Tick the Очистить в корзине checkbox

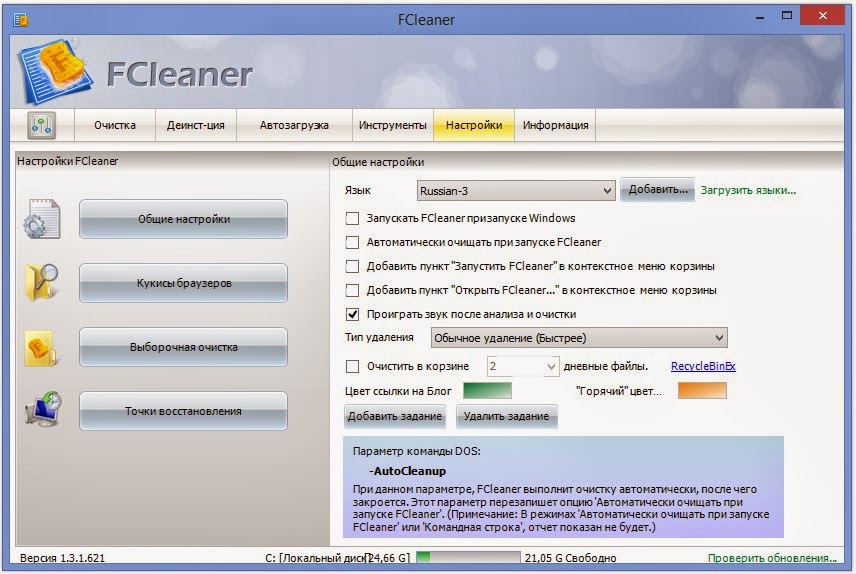(x=352, y=366)
